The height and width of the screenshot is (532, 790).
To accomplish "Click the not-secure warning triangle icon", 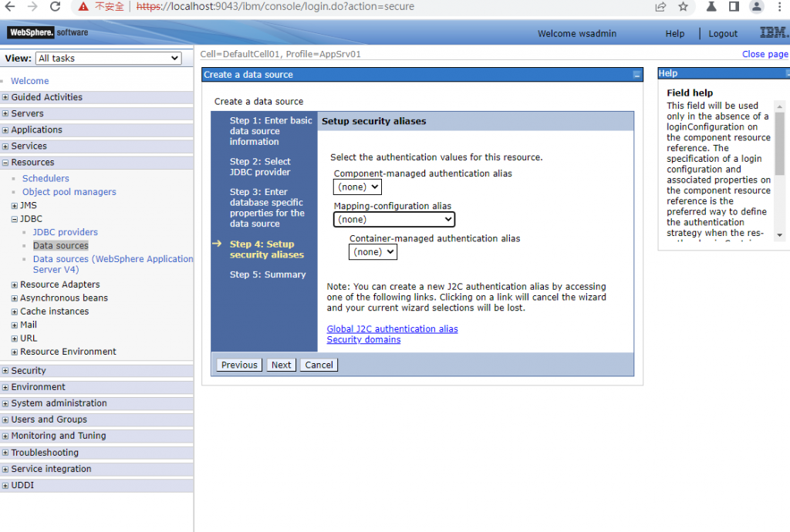I will [83, 6].
